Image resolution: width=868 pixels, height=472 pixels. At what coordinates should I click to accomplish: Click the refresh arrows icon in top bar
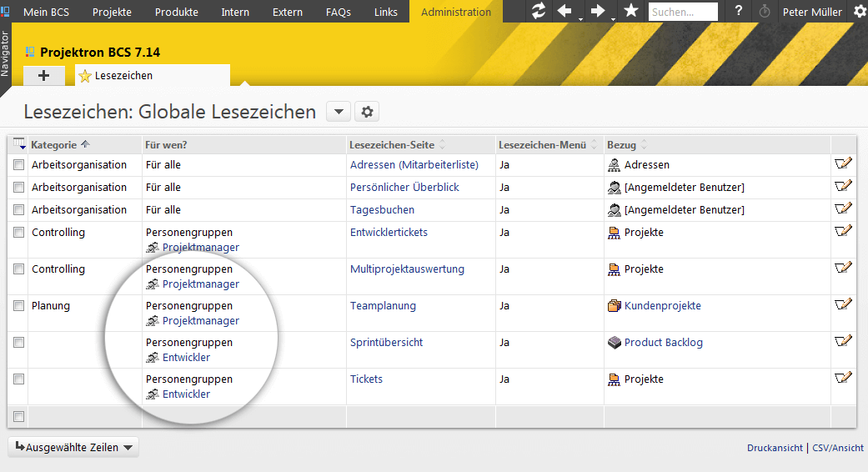tap(539, 11)
